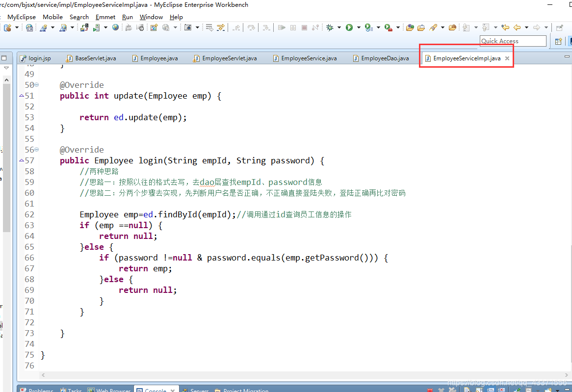Open the Run button's dropdown arrow
This screenshot has height=392, width=572.
click(359, 27)
